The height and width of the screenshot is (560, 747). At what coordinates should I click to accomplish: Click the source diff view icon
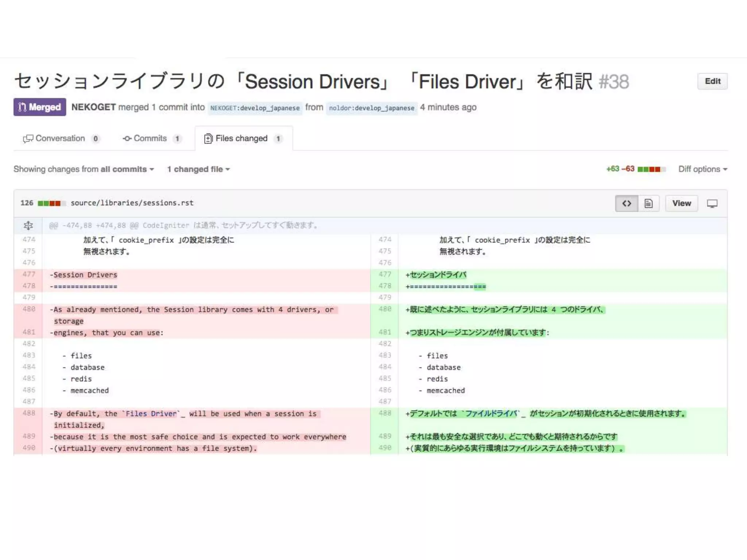coord(626,203)
